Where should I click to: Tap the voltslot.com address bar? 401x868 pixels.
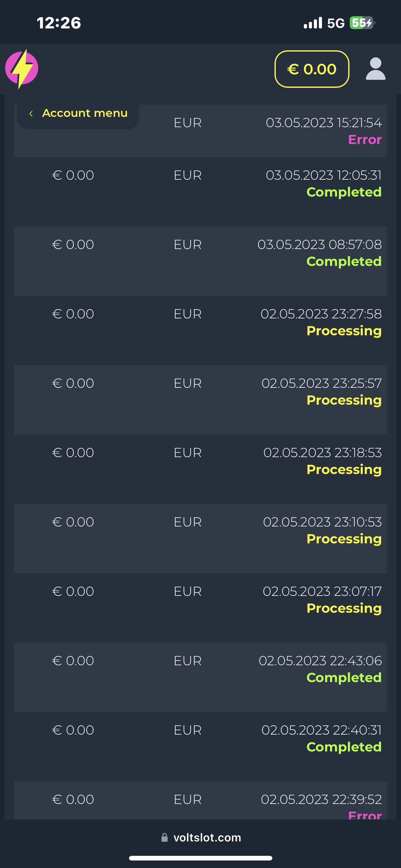click(207, 837)
